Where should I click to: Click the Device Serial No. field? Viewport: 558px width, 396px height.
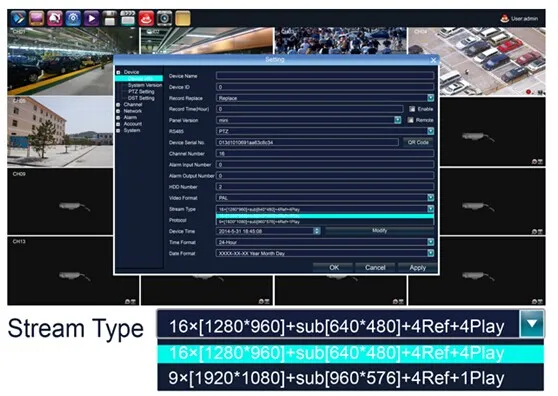(x=307, y=142)
